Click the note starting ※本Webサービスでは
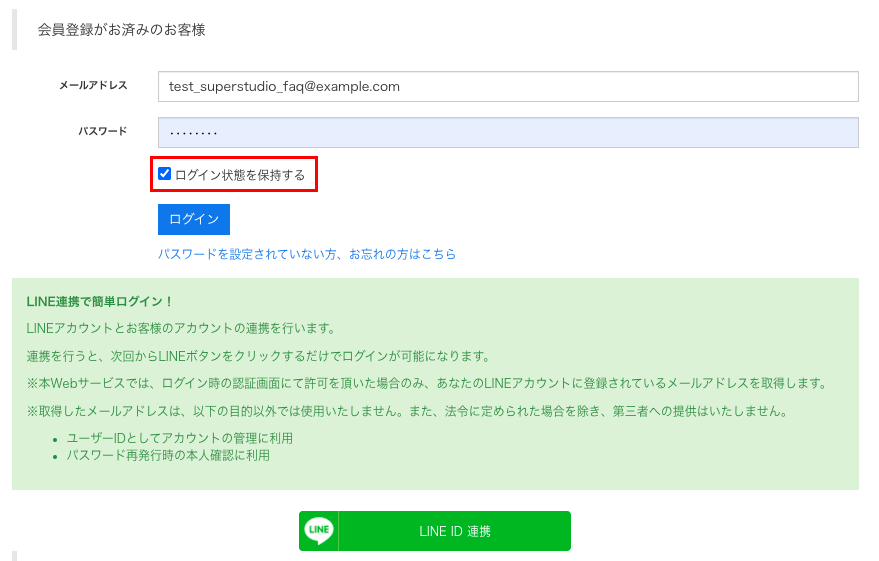 tap(427, 383)
